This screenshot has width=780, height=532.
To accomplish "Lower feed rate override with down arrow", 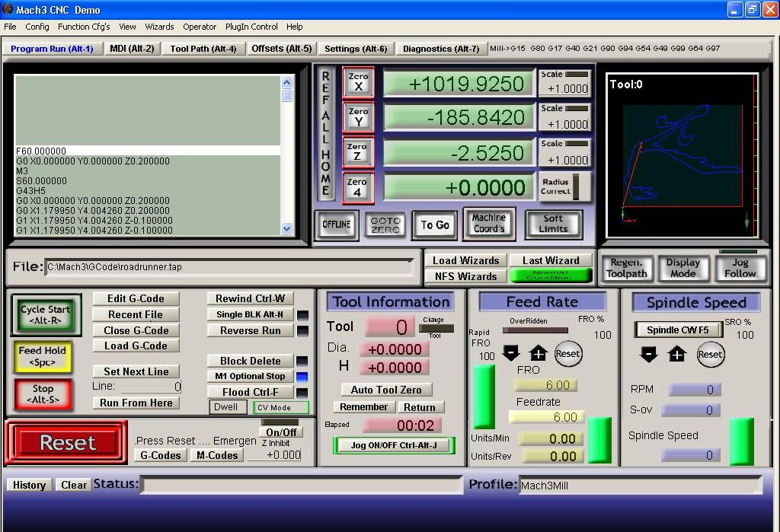I will click(511, 353).
